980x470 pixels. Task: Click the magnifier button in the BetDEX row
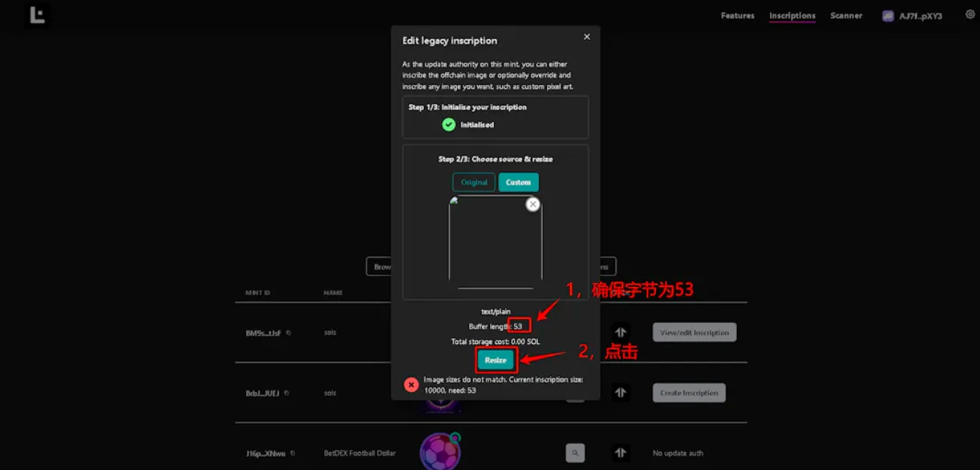[x=575, y=453]
